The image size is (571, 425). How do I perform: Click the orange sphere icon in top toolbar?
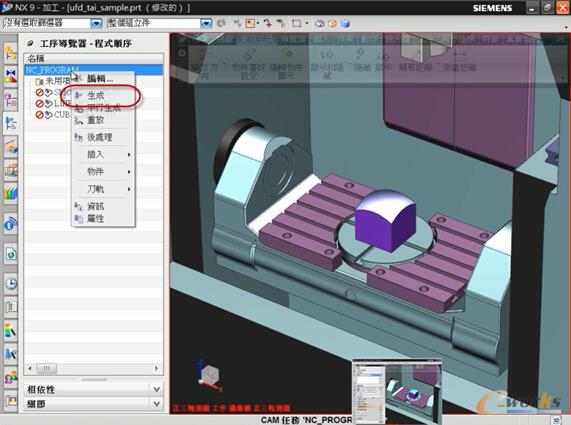pyautogui.click(x=332, y=24)
